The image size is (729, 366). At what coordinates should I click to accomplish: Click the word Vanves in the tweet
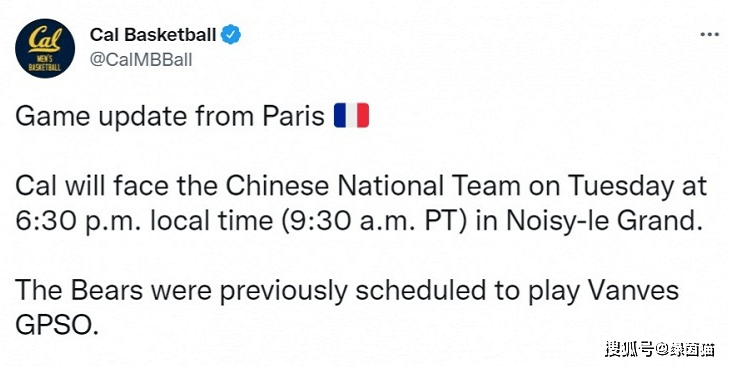point(631,291)
